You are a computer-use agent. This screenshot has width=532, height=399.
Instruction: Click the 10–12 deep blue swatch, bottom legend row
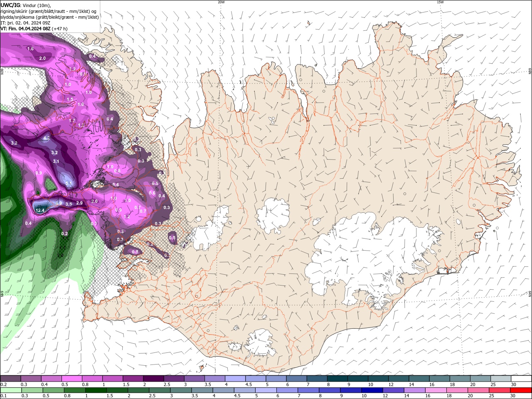coord(372,390)
